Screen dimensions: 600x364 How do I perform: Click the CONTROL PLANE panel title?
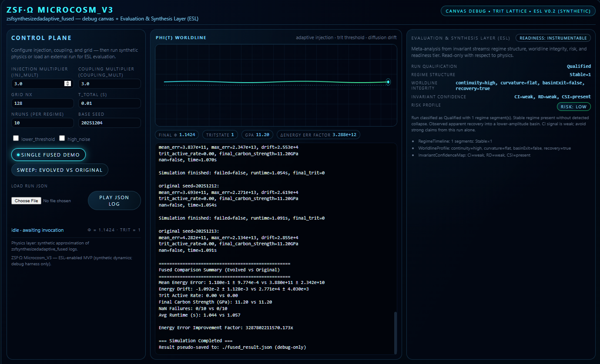[x=42, y=38]
